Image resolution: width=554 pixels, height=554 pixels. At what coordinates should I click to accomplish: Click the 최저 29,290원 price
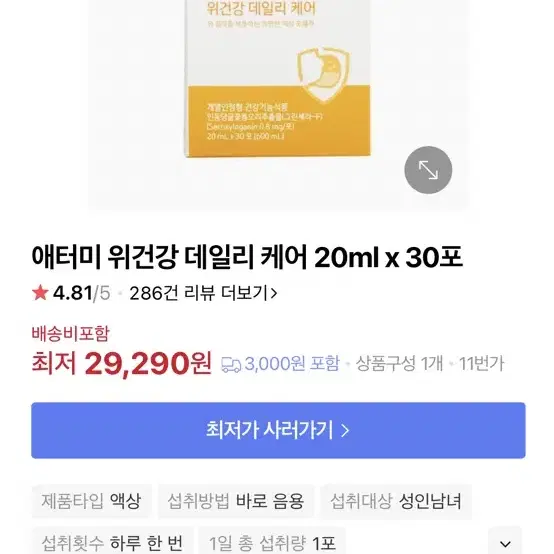(122, 363)
